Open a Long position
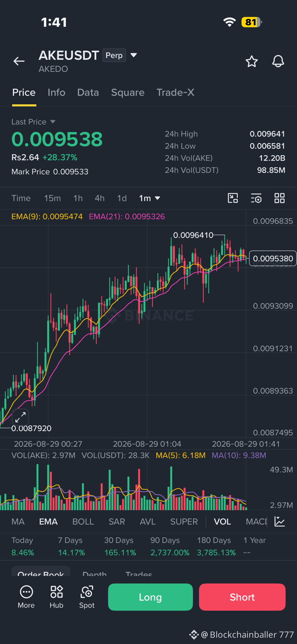 pos(150,597)
